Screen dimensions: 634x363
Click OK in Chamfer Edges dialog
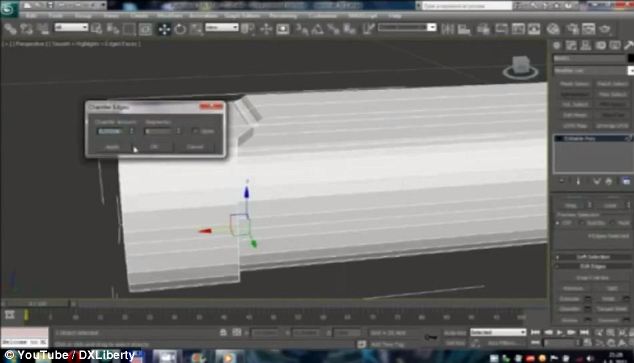pyautogui.click(x=154, y=147)
